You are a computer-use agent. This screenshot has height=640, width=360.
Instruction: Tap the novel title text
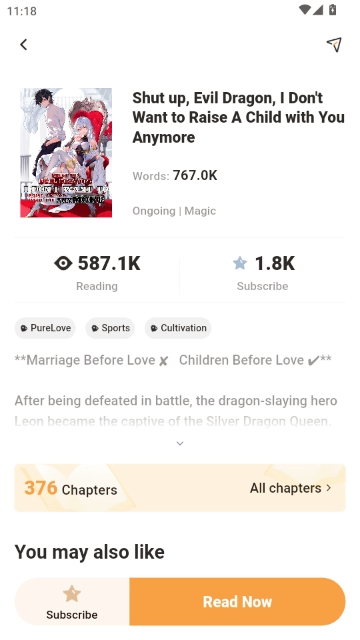pyautogui.click(x=238, y=118)
